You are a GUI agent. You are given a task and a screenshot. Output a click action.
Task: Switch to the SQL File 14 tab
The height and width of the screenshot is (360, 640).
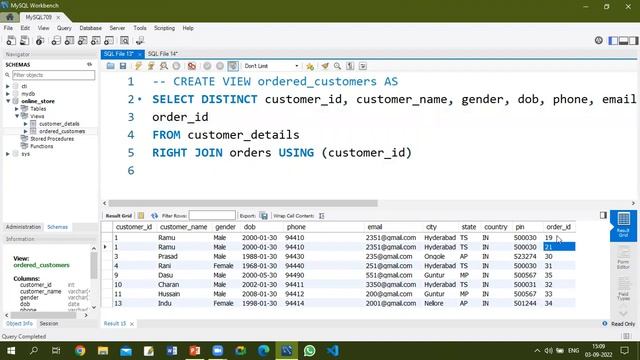pyautogui.click(x=162, y=54)
